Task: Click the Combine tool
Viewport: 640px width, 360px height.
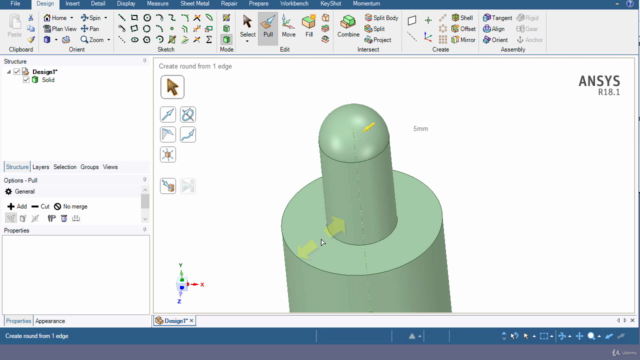Action: 348,27
